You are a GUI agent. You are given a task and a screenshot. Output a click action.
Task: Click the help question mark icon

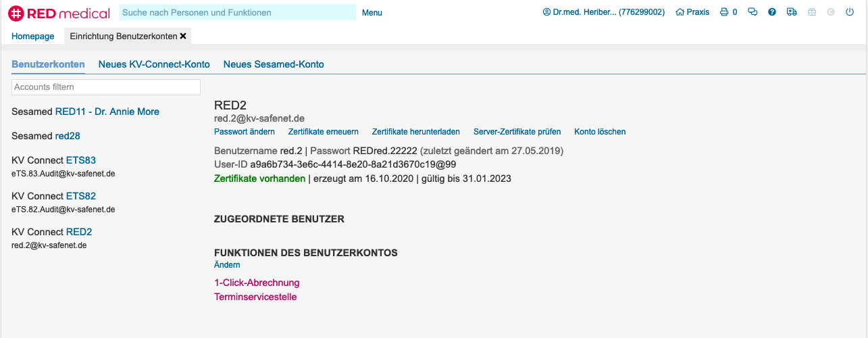pos(772,12)
